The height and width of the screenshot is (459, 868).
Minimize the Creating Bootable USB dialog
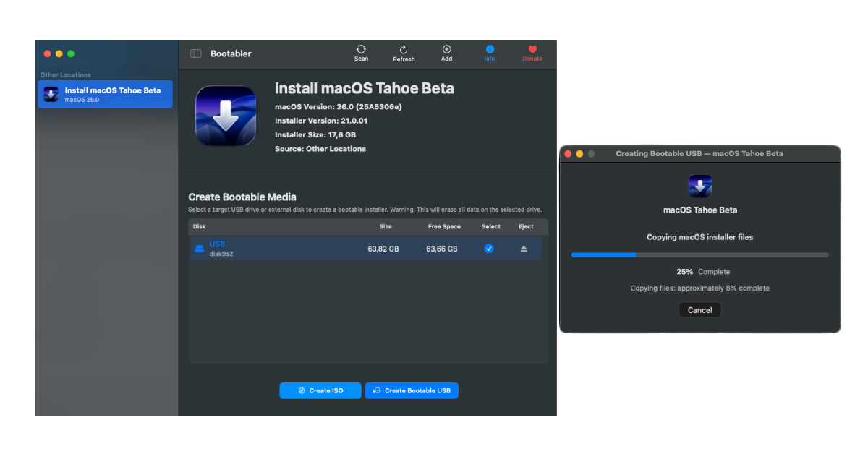point(579,154)
